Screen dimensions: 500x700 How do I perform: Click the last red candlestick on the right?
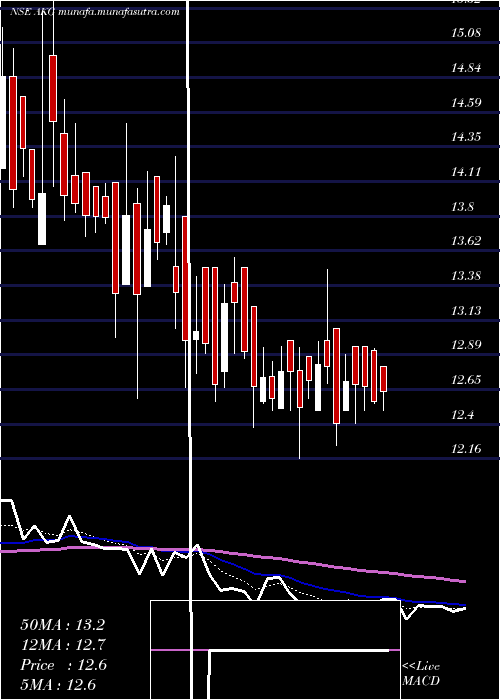[383, 379]
